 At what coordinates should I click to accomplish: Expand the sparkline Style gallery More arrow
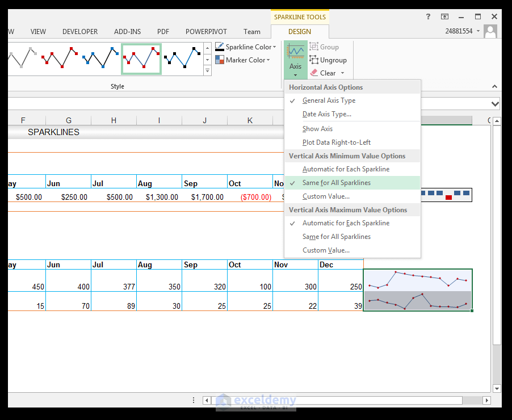pyautogui.click(x=207, y=70)
